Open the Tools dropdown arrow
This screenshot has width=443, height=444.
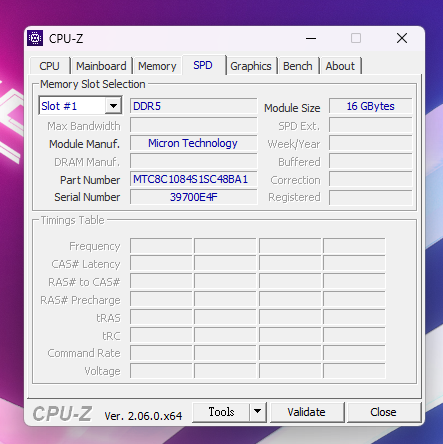(257, 412)
